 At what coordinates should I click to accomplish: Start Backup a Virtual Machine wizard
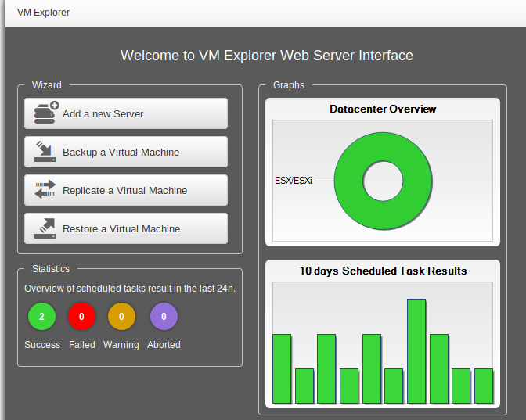point(126,152)
